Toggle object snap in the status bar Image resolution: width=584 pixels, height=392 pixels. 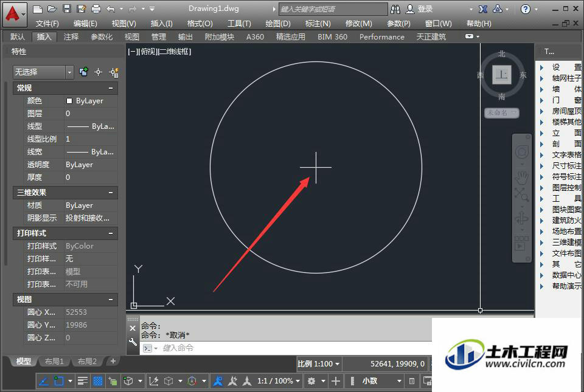coord(58,381)
